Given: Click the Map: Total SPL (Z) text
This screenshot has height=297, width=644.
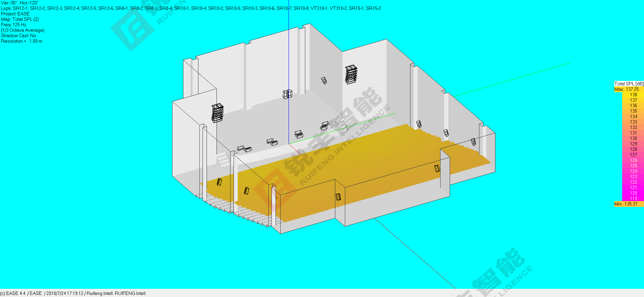Looking at the screenshot, I should [20, 19].
